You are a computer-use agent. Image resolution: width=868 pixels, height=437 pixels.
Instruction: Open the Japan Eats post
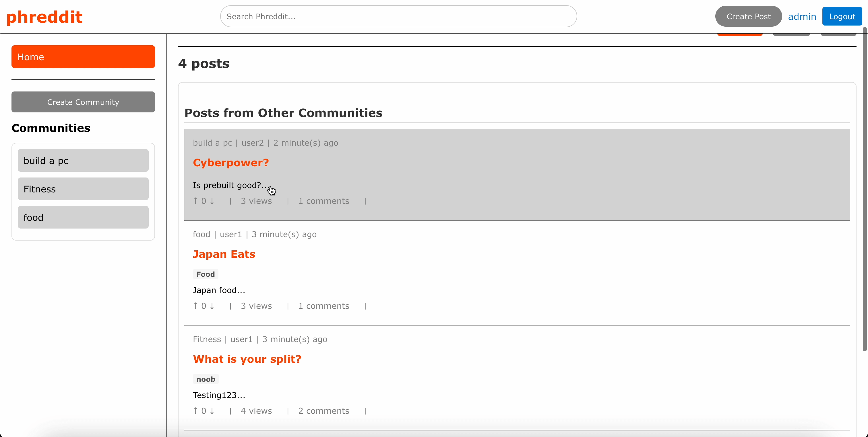[x=224, y=254]
